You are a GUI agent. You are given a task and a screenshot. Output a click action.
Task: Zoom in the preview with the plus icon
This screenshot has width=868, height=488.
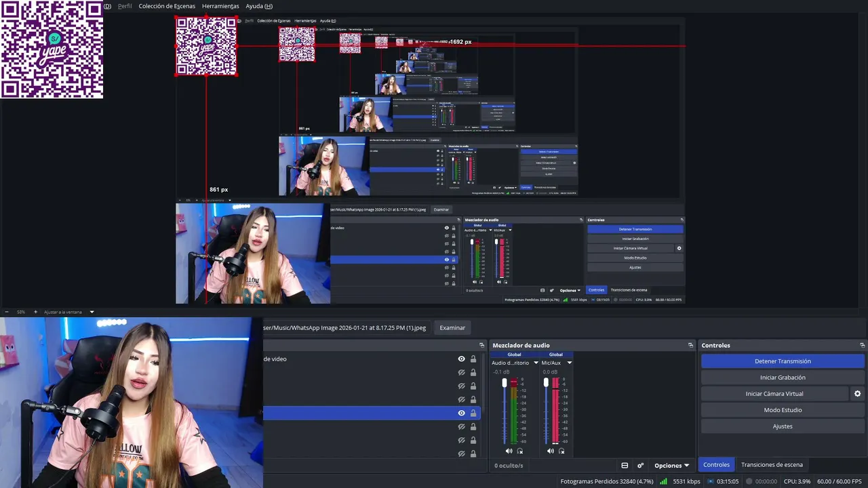[35, 312]
